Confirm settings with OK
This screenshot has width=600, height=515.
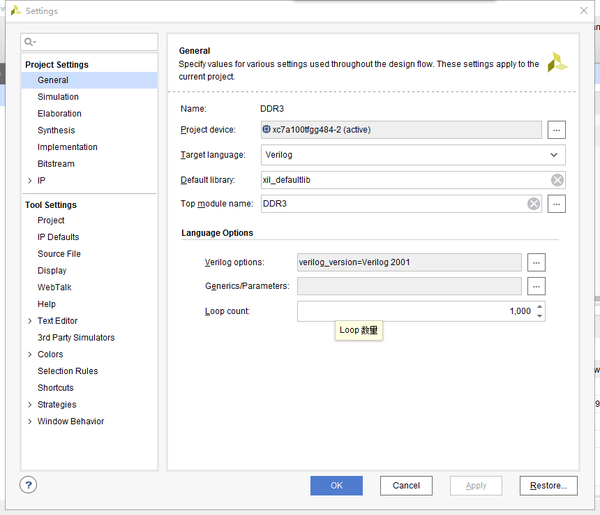tap(336, 486)
